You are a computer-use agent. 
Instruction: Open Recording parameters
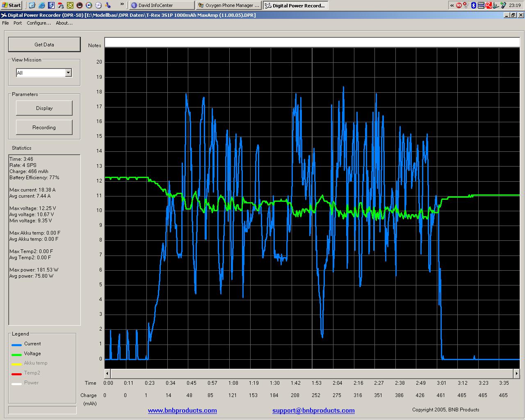click(44, 127)
